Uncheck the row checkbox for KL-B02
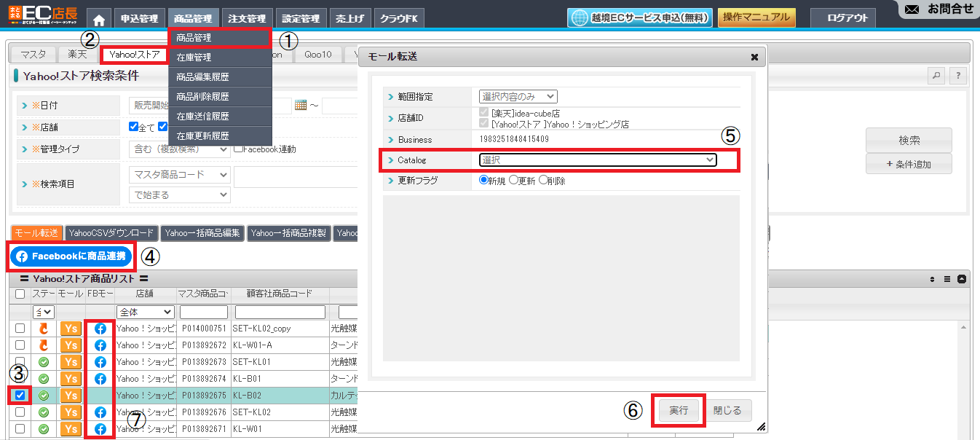The image size is (980, 440). pos(20,396)
